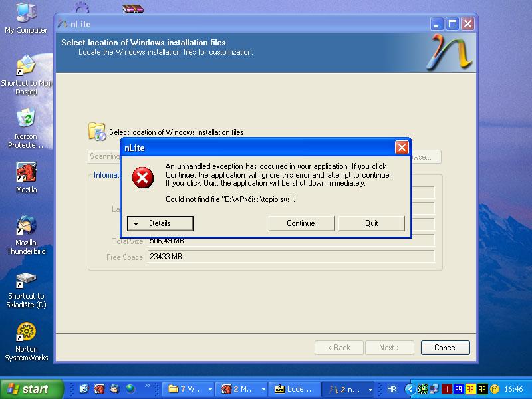Close the main nLite window
The image size is (532, 399).
tap(468, 24)
